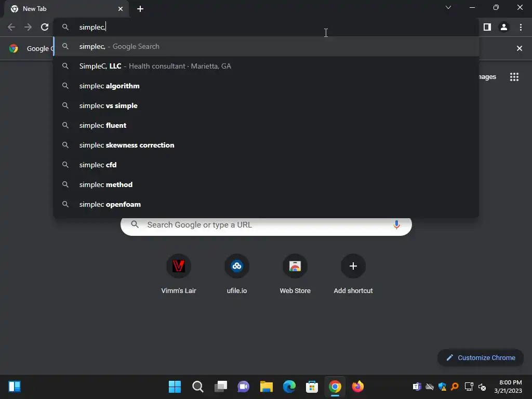
Task: Open the ufile.io shortcut
Action: (237, 274)
